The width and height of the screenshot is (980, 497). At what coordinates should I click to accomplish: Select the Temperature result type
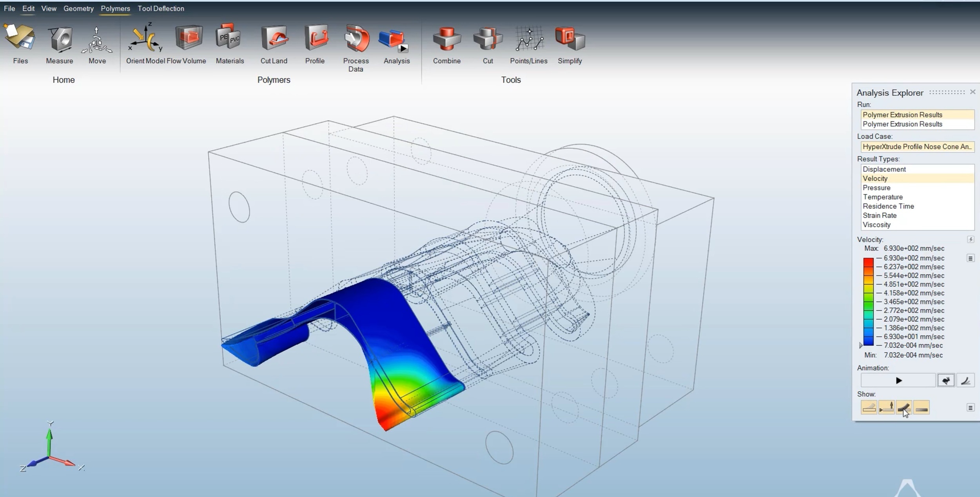tap(917, 197)
